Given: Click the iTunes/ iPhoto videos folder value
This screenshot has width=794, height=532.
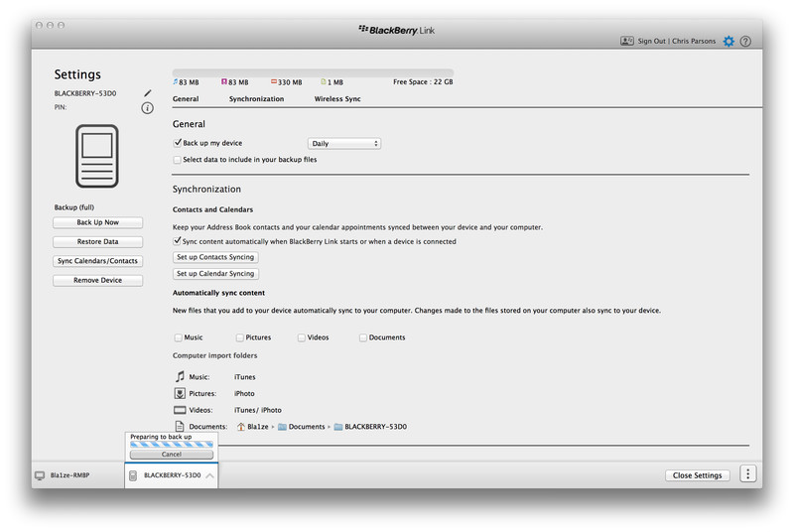Looking at the screenshot, I should tap(258, 411).
